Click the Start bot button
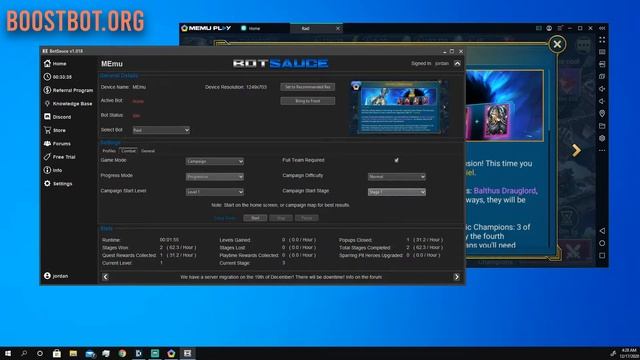This screenshot has width=640, height=360. point(255,218)
